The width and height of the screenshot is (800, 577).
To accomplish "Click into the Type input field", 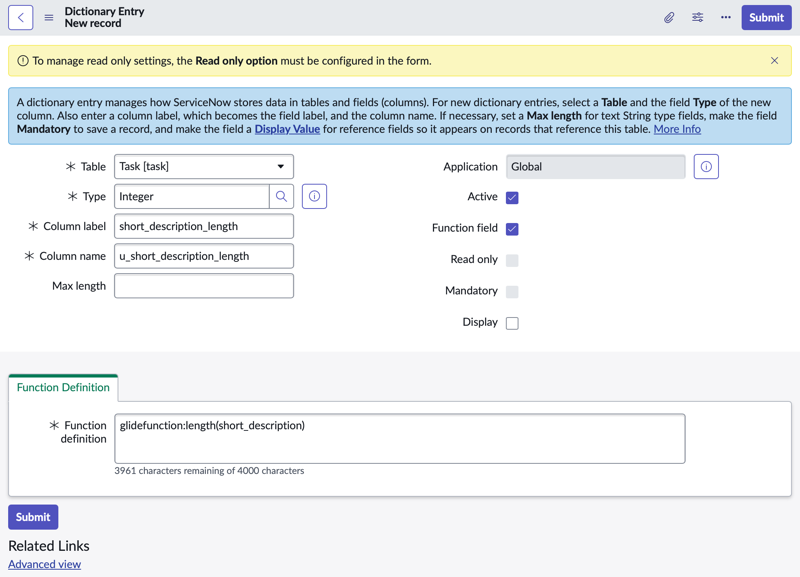I will pos(192,196).
